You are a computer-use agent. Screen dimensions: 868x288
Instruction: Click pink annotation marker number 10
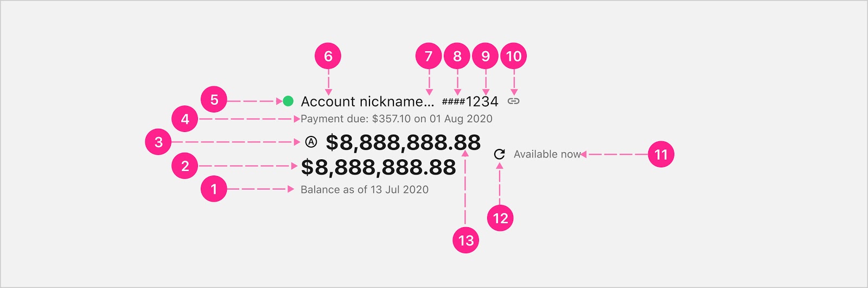514,56
